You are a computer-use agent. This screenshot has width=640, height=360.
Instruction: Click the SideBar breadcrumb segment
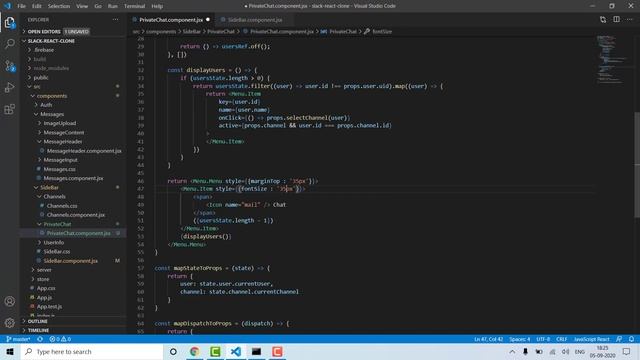pos(191,31)
